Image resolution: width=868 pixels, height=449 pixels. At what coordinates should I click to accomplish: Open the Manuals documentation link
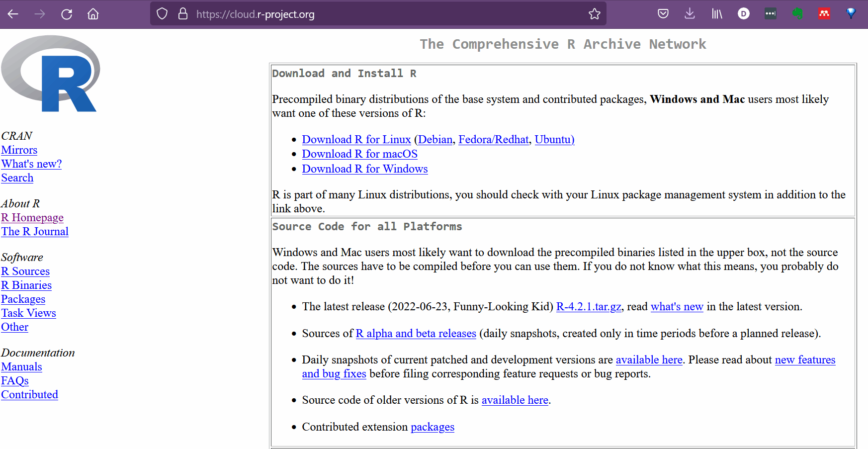pyautogui.click(x=21, y=367)
